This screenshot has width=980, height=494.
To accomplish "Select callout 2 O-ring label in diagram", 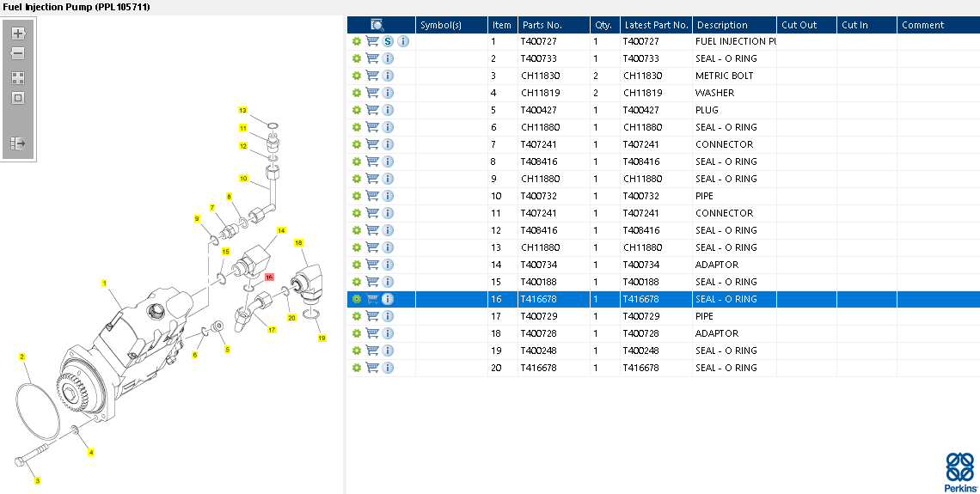I will [x=21, y=357].
